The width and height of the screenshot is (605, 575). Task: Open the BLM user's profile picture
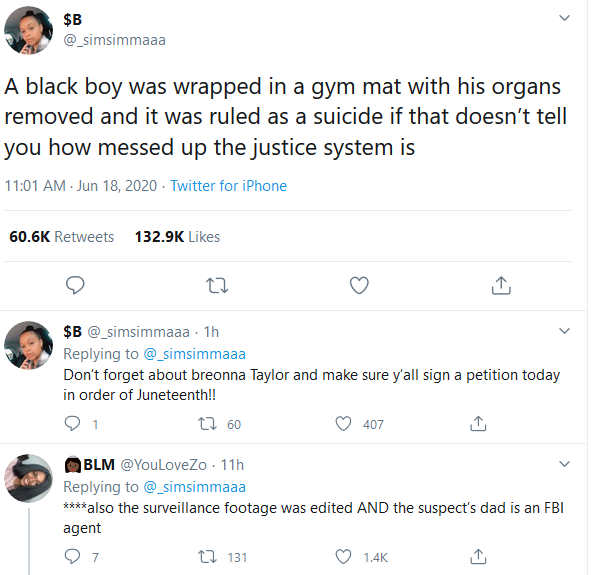[x=29, y=478]
